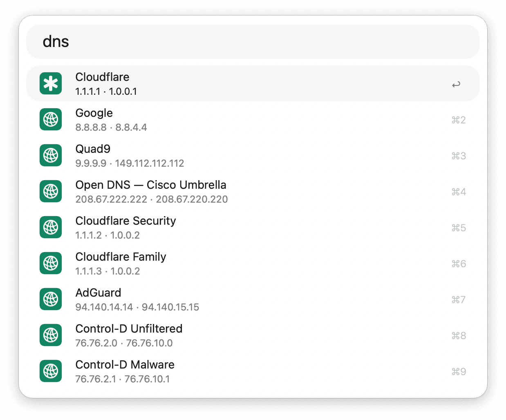Image resolution: width=506 pixels, height=420 pixels.
Task: Click the globe icon beside Google
Action: point(51,120)
